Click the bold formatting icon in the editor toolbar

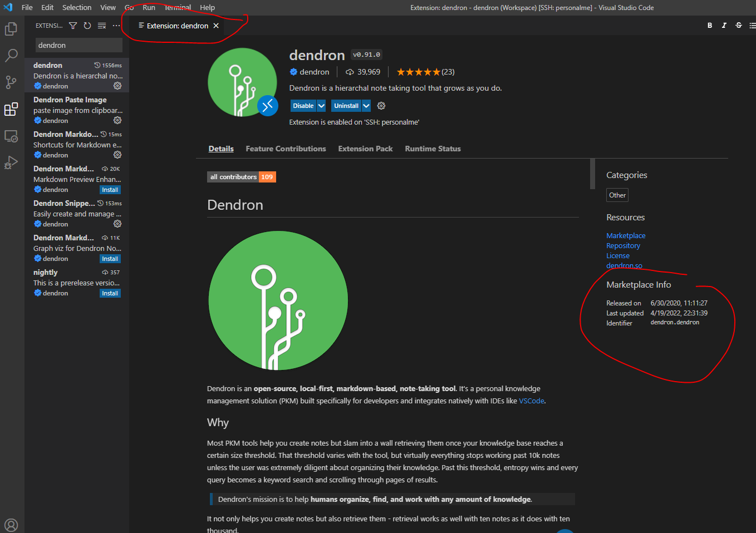pyautogui.click(x=710, y=26)
